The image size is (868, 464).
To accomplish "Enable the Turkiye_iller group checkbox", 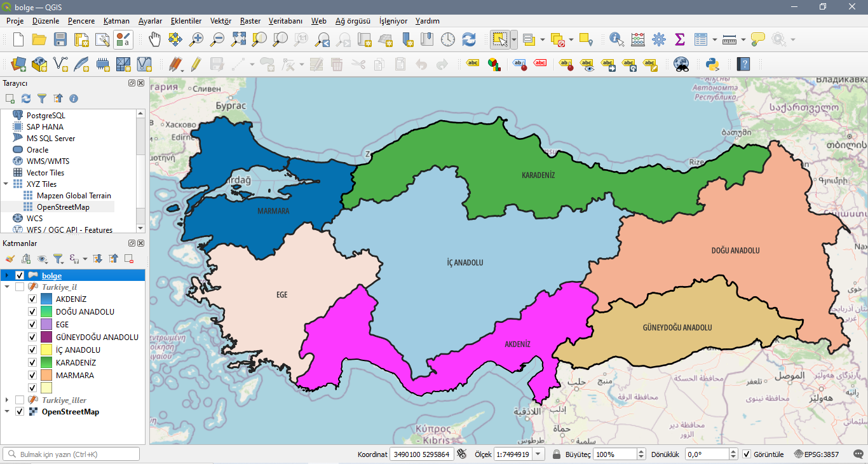I will click(20, 400).
